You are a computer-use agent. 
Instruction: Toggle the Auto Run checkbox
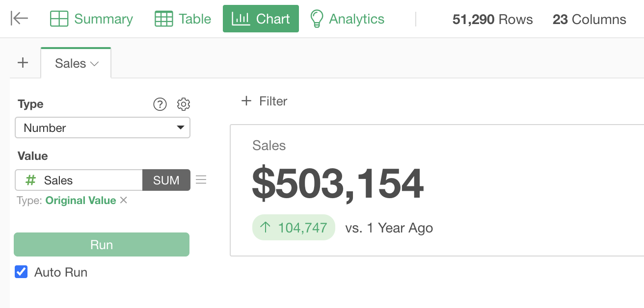point(21,272)
